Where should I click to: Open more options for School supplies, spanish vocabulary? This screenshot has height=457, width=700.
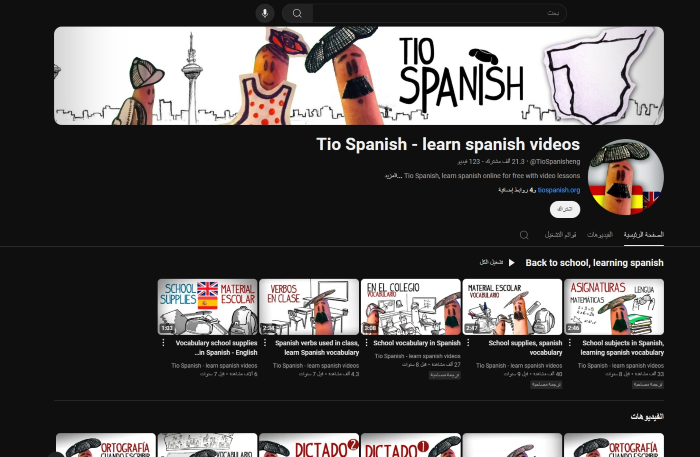468,342
